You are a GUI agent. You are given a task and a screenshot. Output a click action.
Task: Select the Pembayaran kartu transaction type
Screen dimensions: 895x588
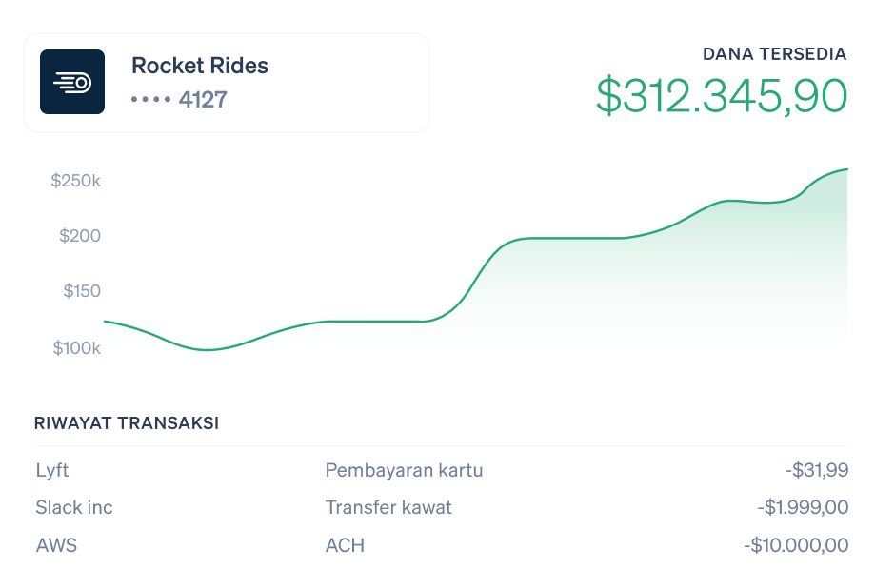(x=404, y=470)
